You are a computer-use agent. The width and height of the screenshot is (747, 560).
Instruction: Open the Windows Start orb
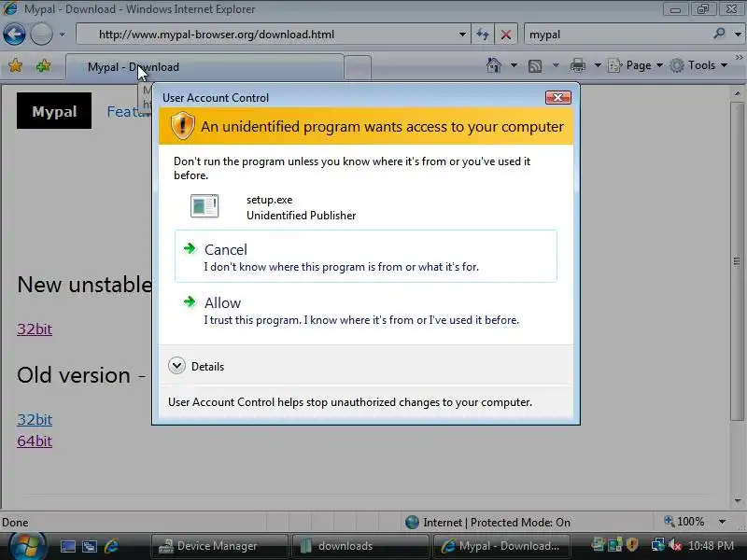(27, 546)
